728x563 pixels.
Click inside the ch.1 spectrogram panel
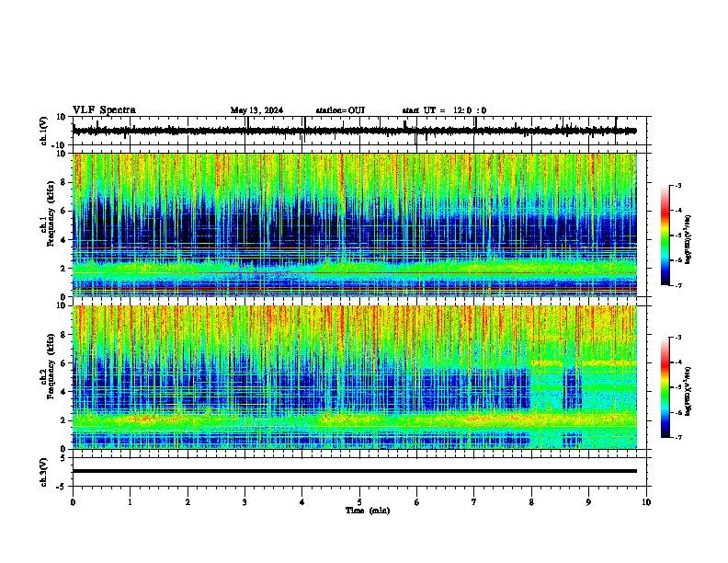point(355,224)
